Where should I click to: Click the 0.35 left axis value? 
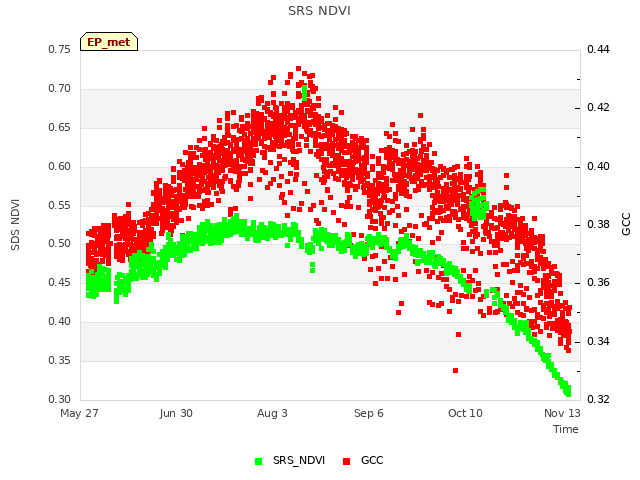pyautogui.click(x=60, y=360)
